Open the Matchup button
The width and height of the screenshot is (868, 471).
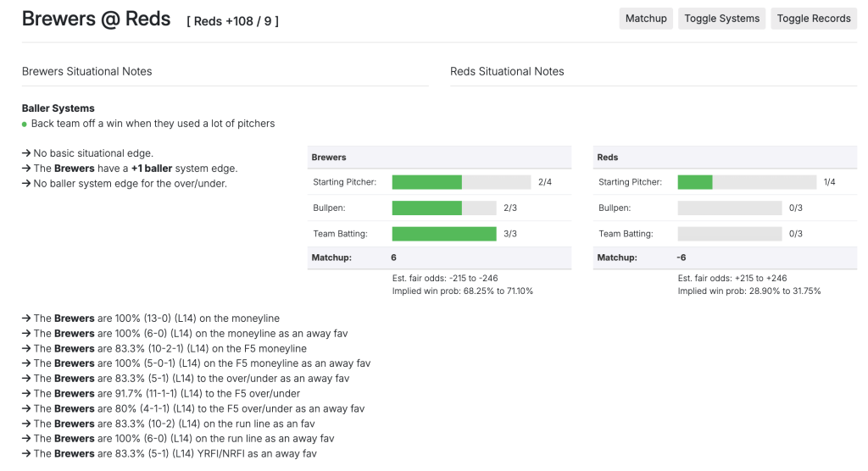645,19
